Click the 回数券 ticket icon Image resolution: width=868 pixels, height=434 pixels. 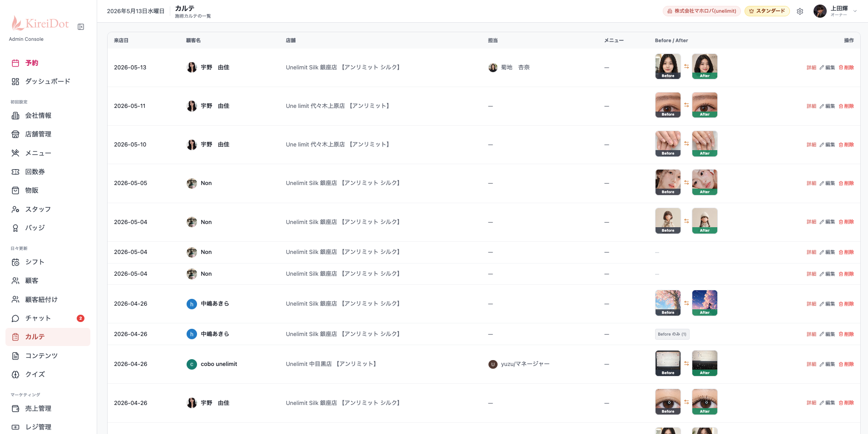(x=15, y=172)
